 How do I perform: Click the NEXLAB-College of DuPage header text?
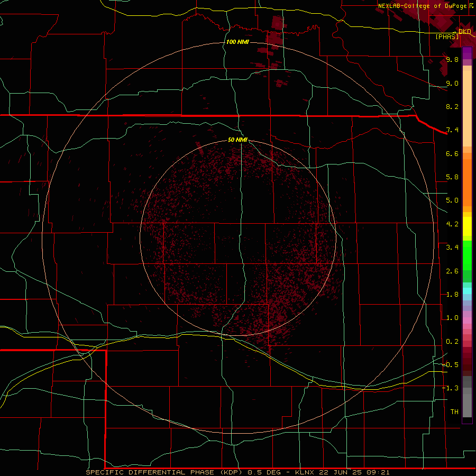point(422,6)
